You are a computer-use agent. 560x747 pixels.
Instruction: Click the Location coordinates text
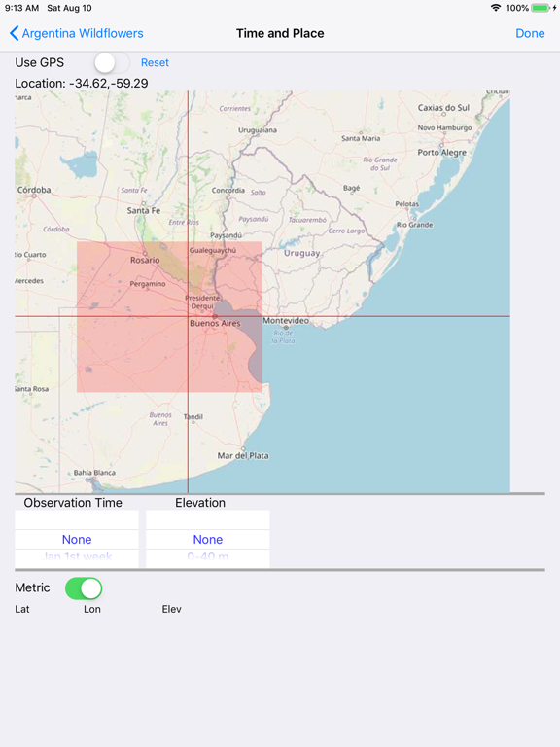(82, 84)
